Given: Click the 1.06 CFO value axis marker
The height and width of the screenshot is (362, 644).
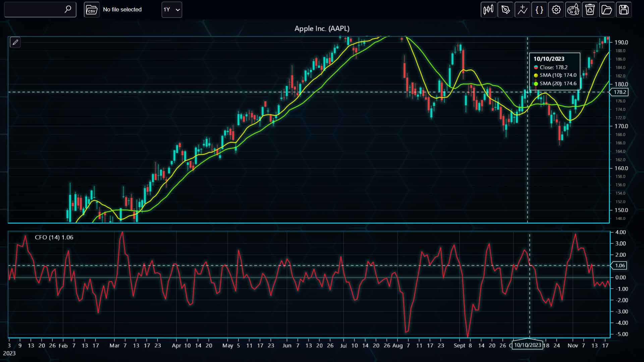Looking at the screenshot, I should tap(619, 265).
